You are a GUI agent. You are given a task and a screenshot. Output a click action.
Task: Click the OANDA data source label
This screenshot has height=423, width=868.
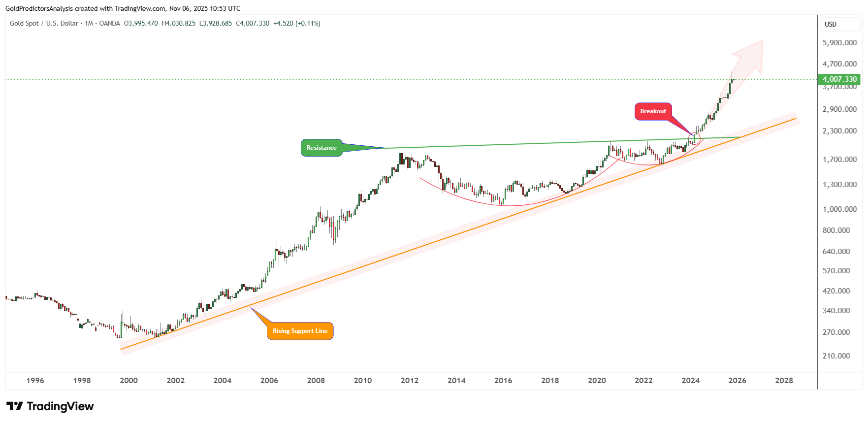pyautogui.click(x=109, y=23)
